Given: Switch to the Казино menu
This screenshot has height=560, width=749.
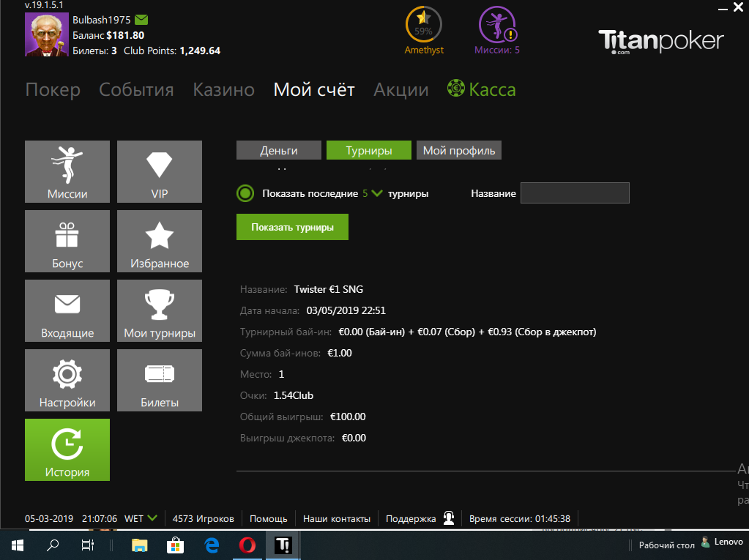Looking at the screenshot, I should click(x=223, y=90).
